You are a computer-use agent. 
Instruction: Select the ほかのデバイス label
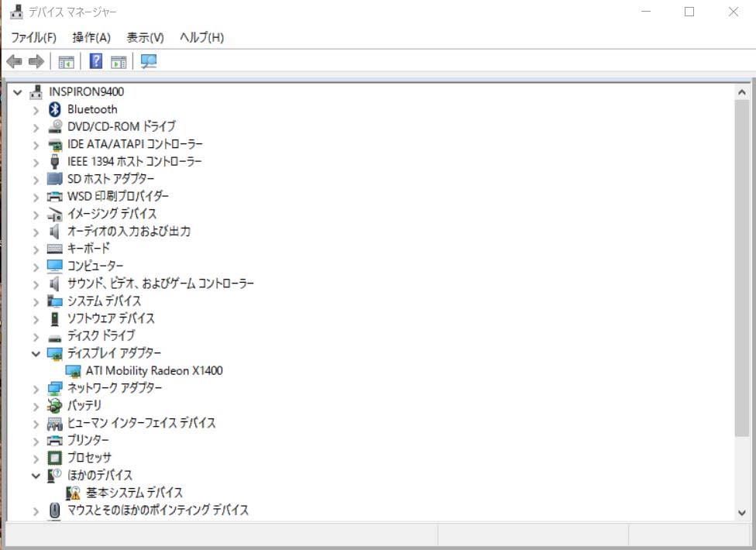[x=100, y=476]
